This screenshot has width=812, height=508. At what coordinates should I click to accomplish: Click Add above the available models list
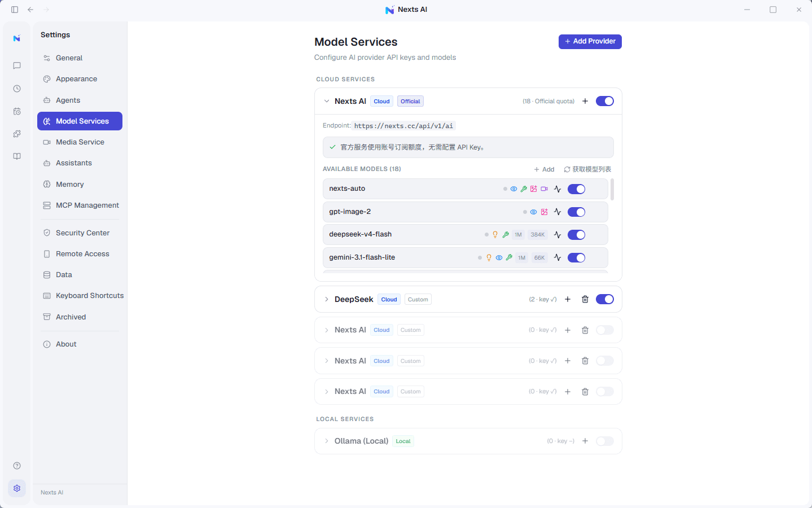point(544,169)
